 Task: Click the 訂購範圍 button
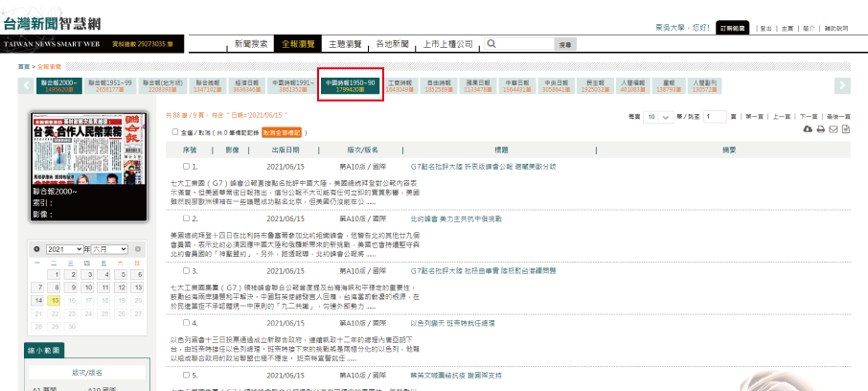733,28
